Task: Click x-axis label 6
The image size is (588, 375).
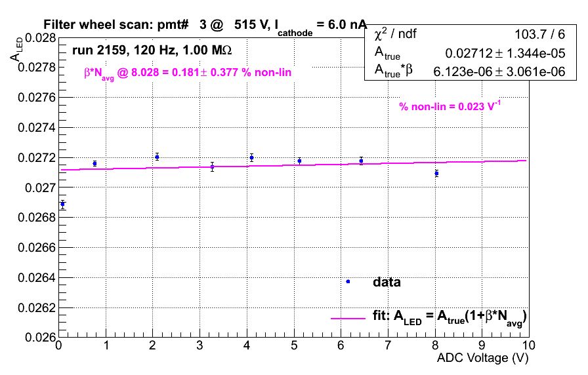Action: click(341, 345)
